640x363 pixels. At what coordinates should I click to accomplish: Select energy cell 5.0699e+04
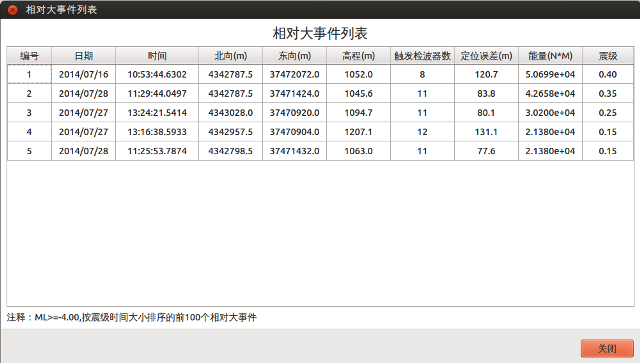(x=550, y=74)
